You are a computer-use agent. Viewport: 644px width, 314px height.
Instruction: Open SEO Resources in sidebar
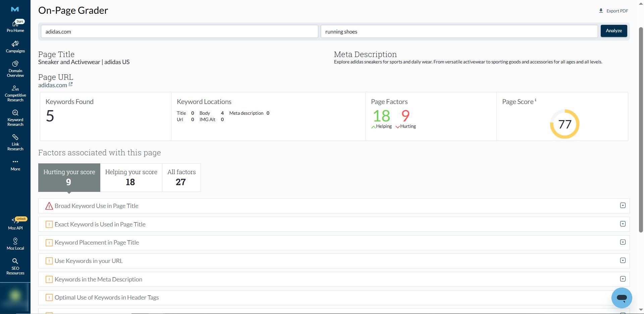[x=15, y=266]
